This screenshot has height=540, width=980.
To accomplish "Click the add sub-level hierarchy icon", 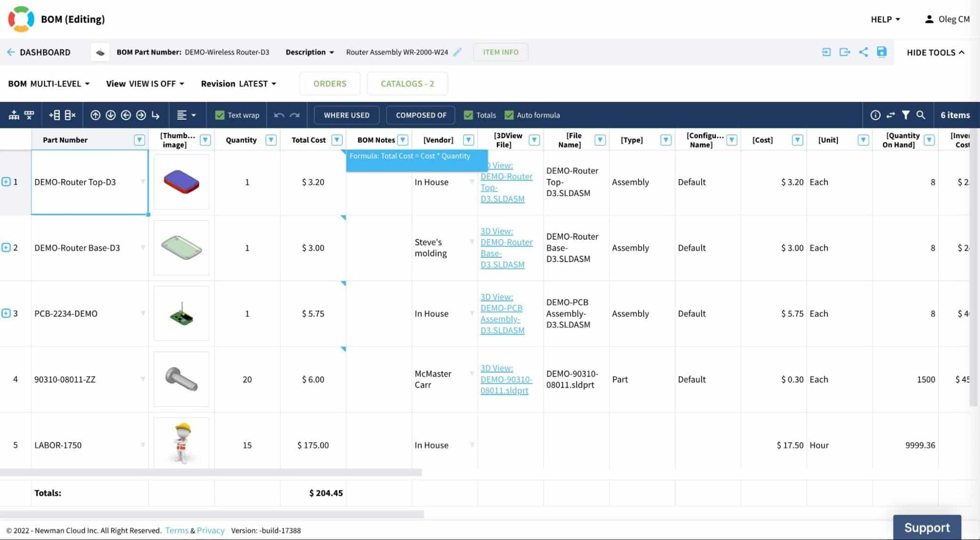I will [14, 115].
